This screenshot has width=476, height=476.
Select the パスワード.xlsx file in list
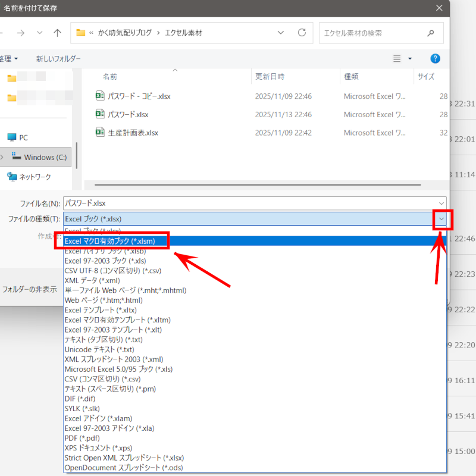[x=128, y=114]
